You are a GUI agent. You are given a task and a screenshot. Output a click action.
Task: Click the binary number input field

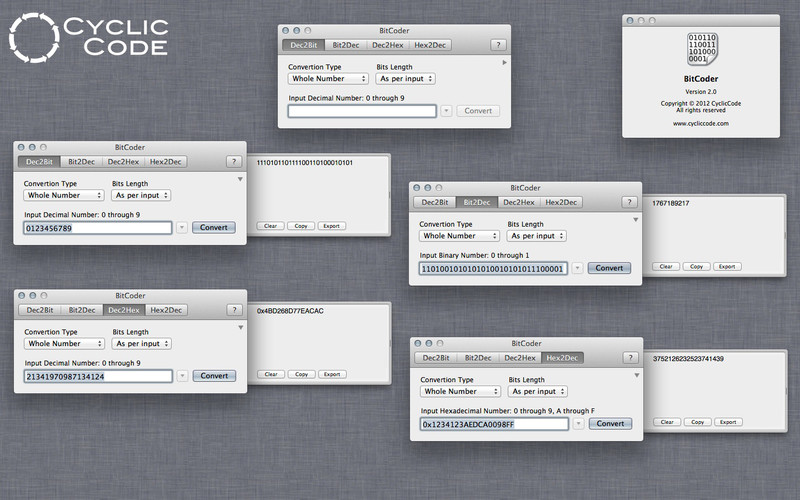493,269
